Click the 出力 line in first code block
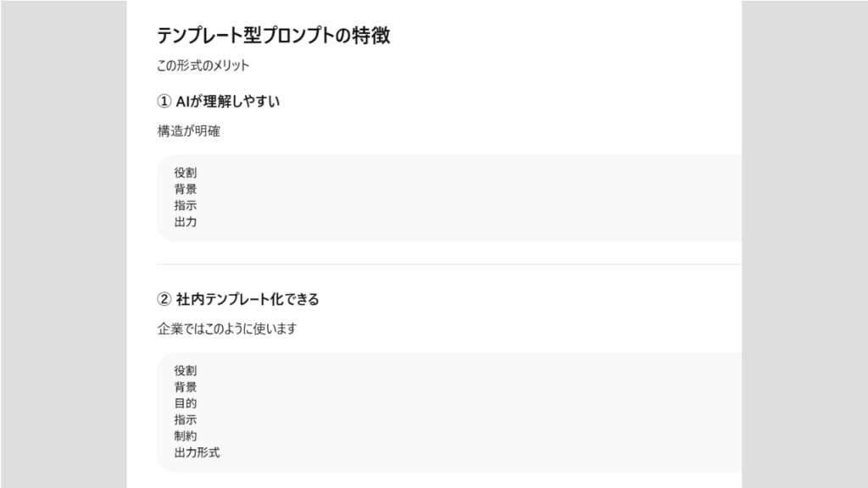The width and height of the screenshot is (868, 488). coord(186,222)
